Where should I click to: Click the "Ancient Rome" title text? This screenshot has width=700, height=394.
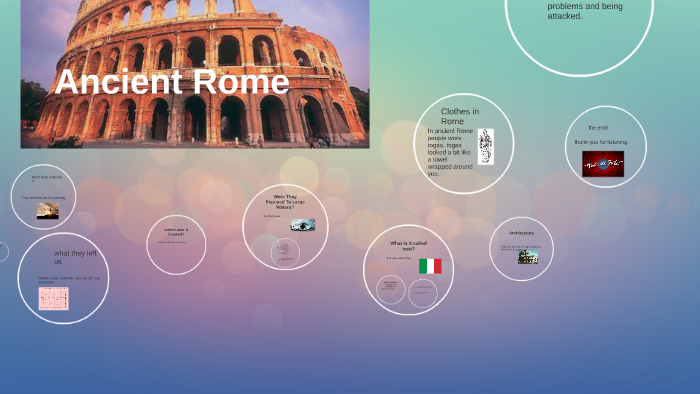tap(172, 82)
